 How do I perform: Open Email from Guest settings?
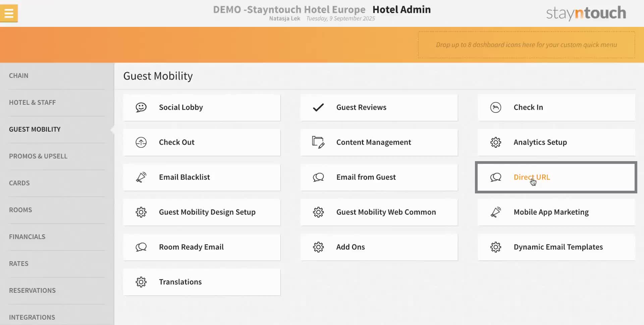click(x=379, y=177)
